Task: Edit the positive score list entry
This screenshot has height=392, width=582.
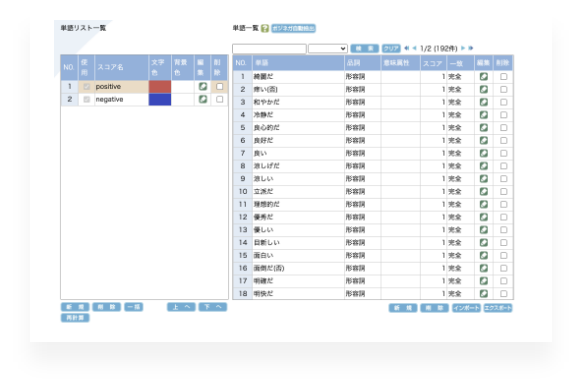Action: [x=203, y=86]
